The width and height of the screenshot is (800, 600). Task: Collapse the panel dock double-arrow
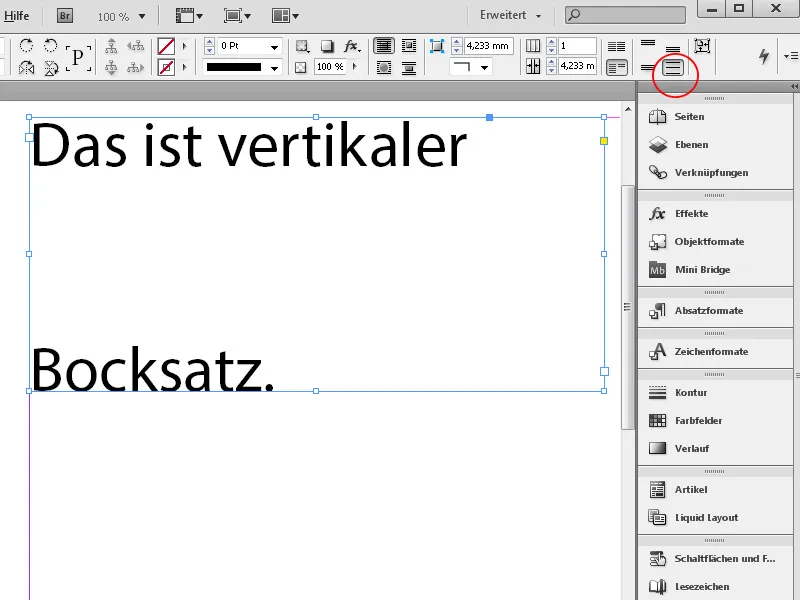[794, 87]
